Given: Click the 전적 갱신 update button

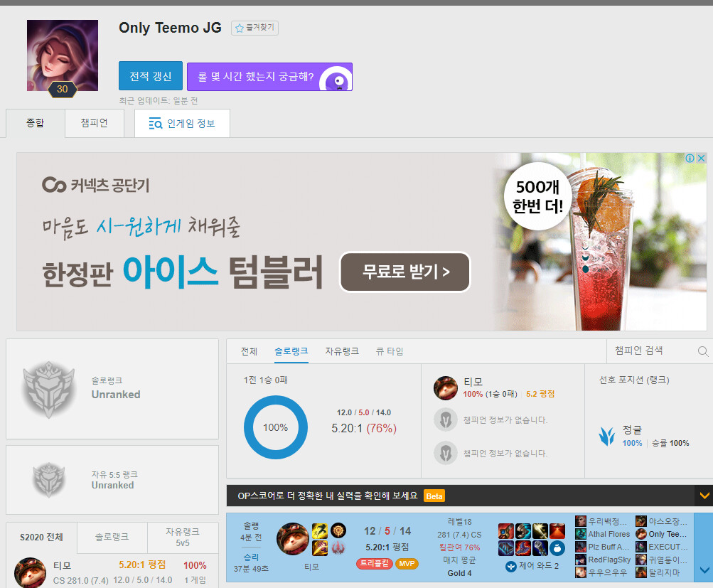Looking at the screenshot, I should point(151,76).
